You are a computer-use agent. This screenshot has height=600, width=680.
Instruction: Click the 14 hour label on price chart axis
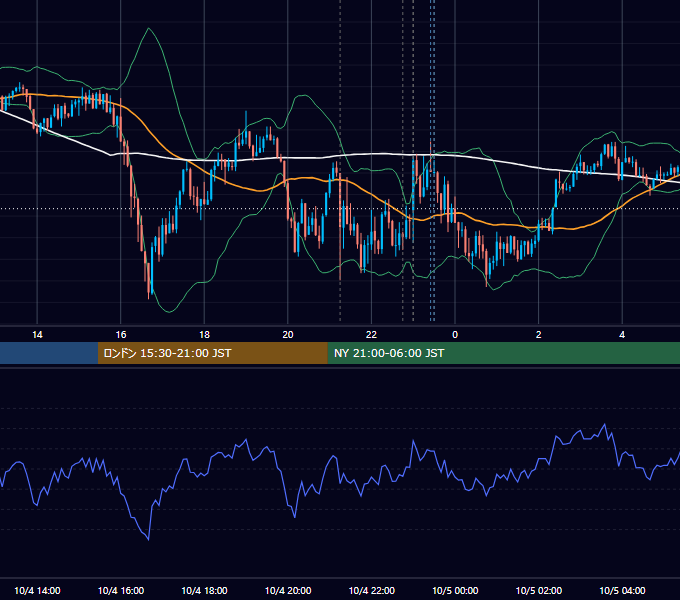click(37, 335)
